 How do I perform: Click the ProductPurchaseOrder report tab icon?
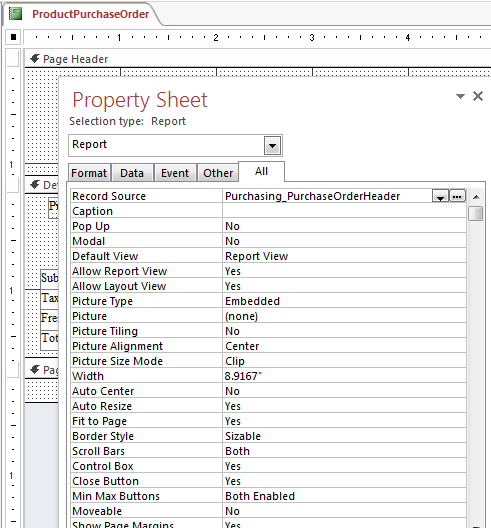coord(15,14)
